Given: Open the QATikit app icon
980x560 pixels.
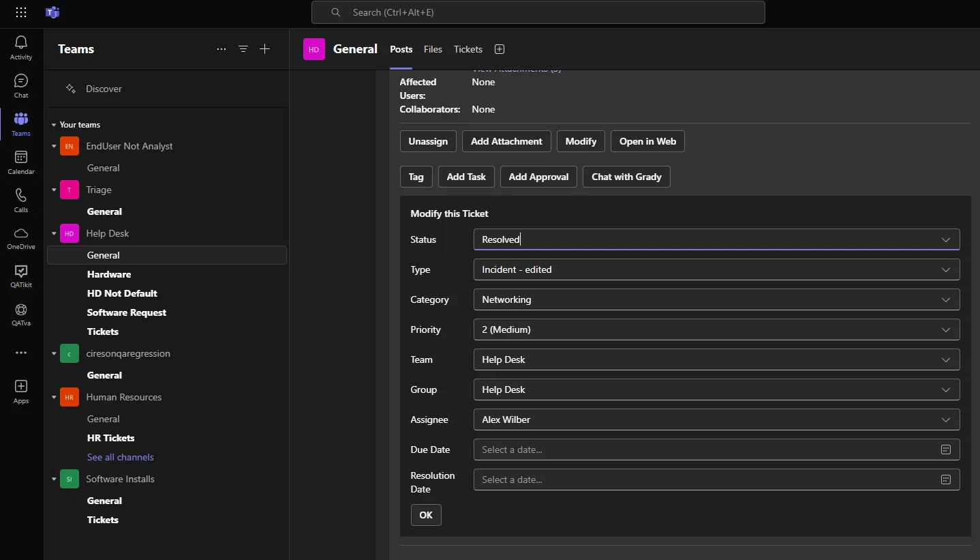Looking at the screenshot, I should tap(21, 277).
